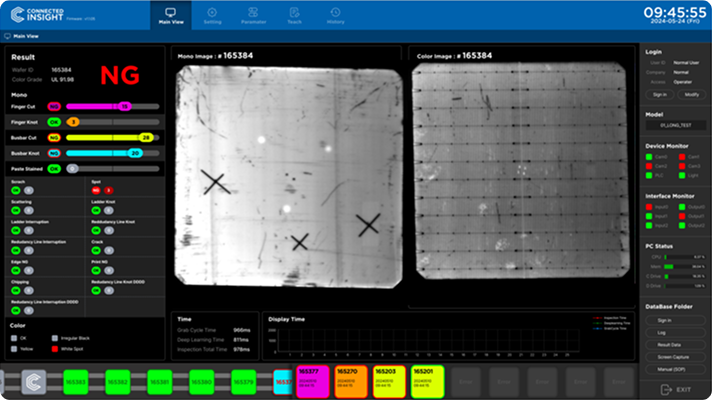Click the yellow Busbar Cut slider handle
The width and height of the screenshot is (712, 400).
(x=146, y=138)
